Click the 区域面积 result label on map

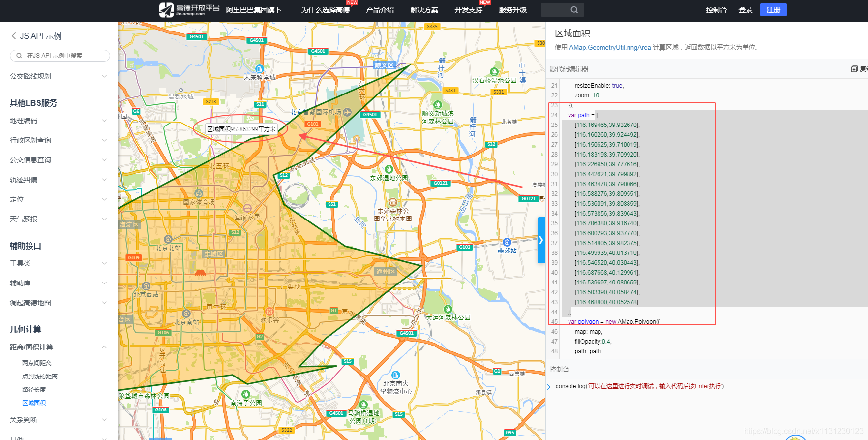click(241, 129)
